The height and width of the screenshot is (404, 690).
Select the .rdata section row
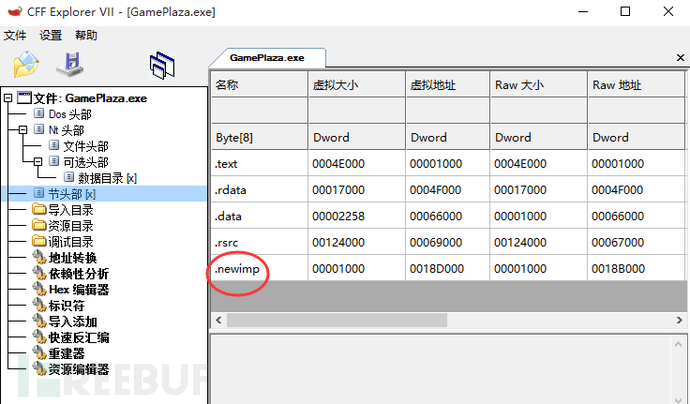449,190
